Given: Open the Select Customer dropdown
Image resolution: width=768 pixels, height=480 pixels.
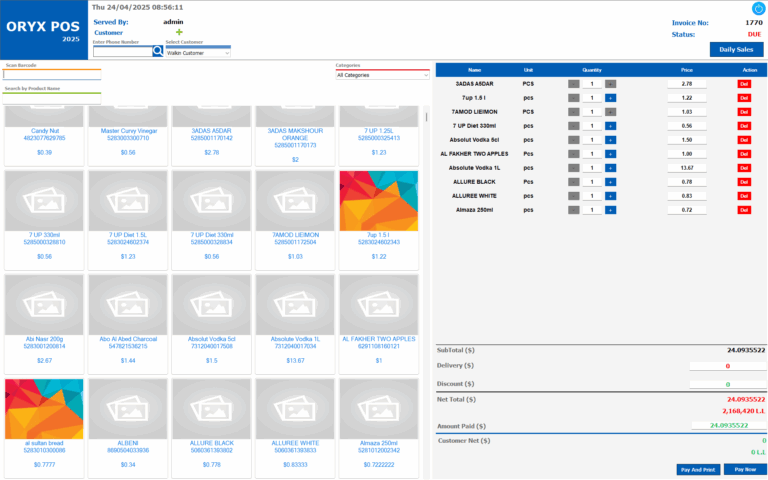Looking at the screenshot, I should 198,53.
